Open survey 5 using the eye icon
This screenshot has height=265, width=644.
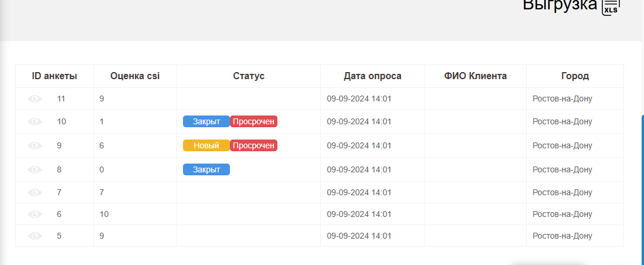[x=35, y=236]
